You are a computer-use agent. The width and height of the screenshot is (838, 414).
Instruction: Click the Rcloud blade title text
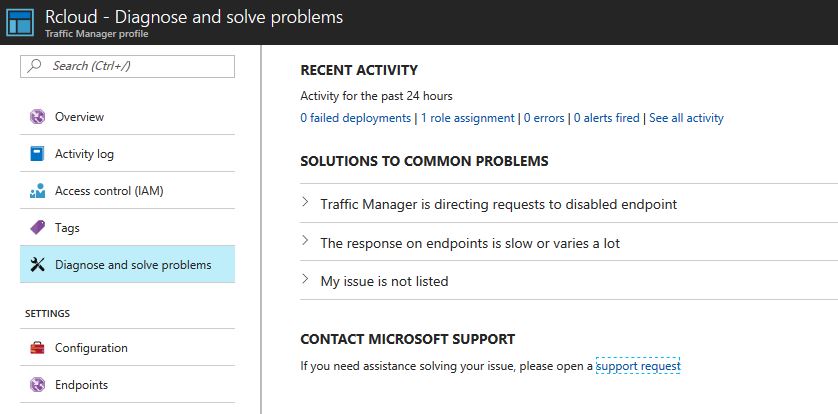tap(193, 17)
